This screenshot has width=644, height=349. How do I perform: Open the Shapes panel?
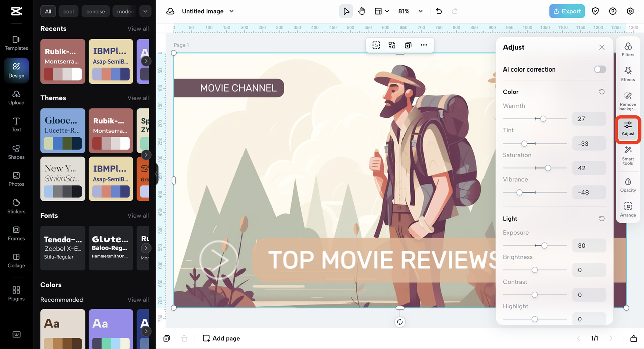tap(16, 152)
